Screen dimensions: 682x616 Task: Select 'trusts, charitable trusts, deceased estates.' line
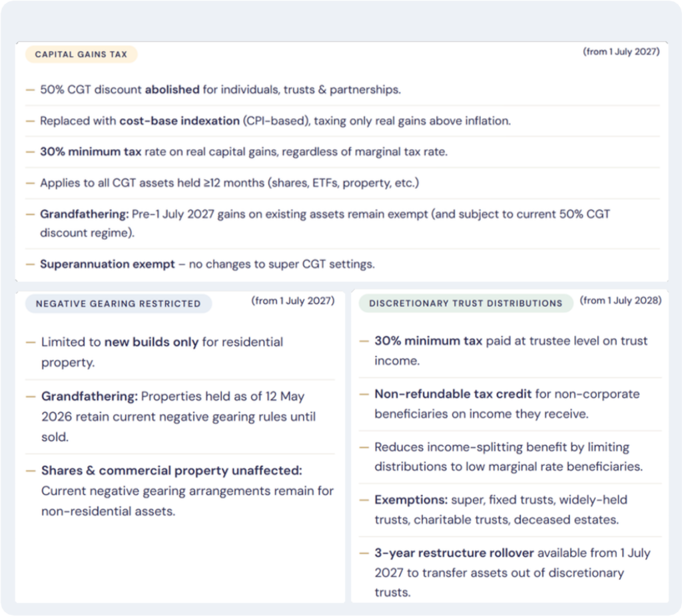pos(497,520)
